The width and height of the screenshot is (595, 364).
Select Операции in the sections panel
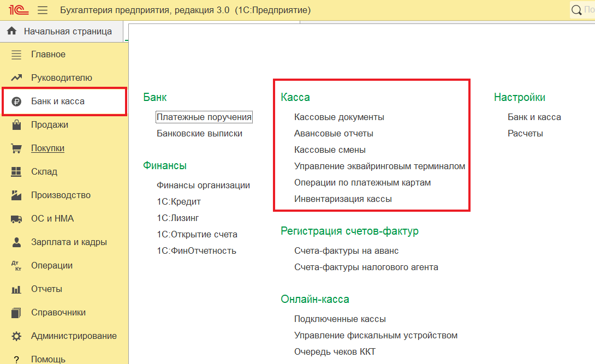52,266
